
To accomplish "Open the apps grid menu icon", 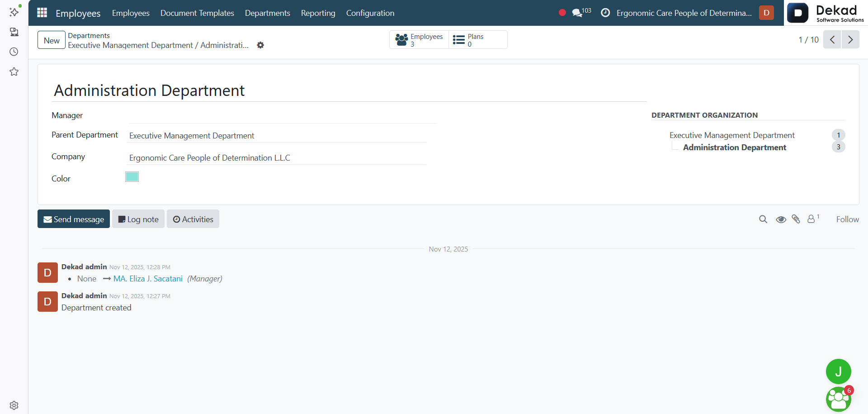I will (x=42, y=13).
